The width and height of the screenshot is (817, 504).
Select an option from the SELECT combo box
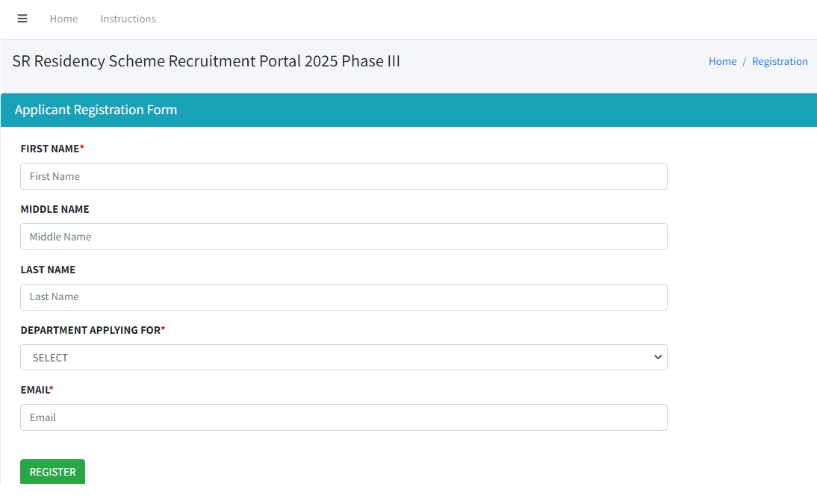pos(344,357)
